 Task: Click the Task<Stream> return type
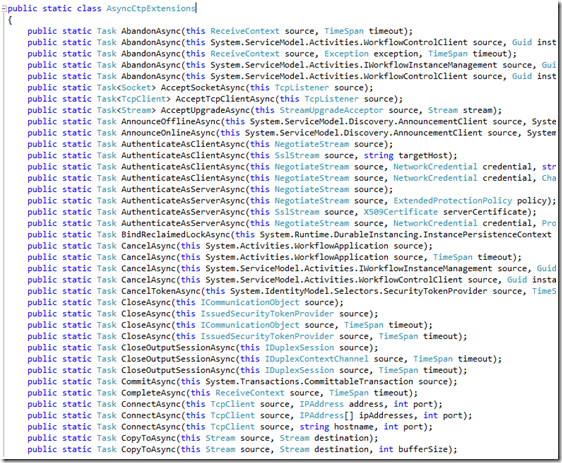tap(126, 110)
